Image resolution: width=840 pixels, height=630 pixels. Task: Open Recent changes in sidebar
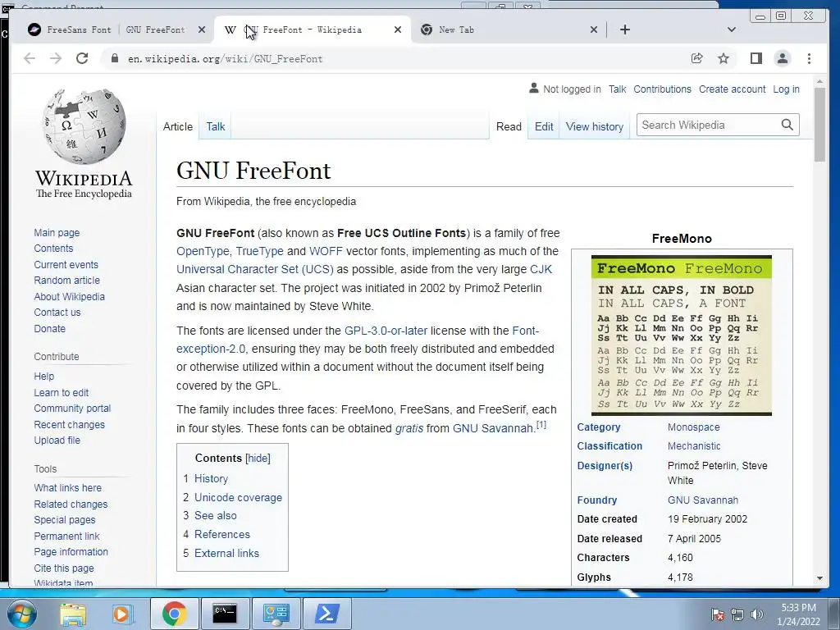click(x=69, y=425)
